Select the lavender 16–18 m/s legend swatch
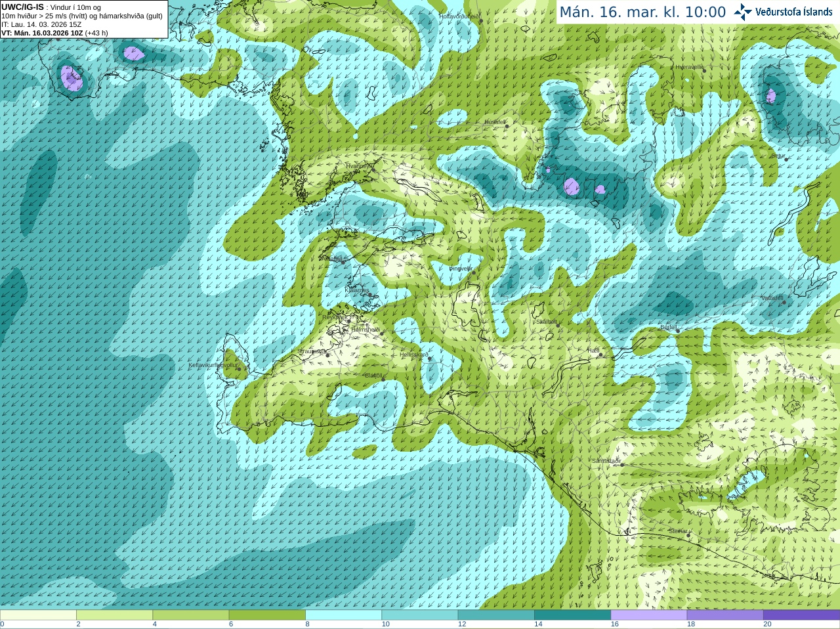 [649, 615]
